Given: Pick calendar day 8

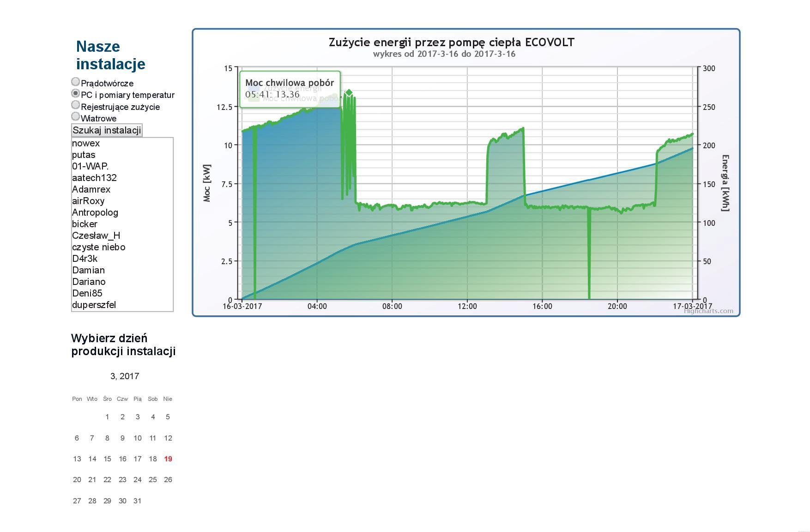Looking at the screenshot, I should [107, 438].
